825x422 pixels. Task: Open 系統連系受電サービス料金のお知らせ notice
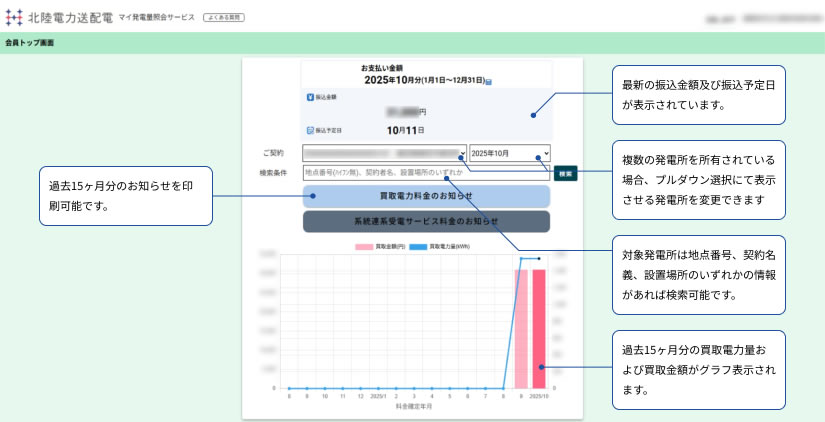(426, 221)
